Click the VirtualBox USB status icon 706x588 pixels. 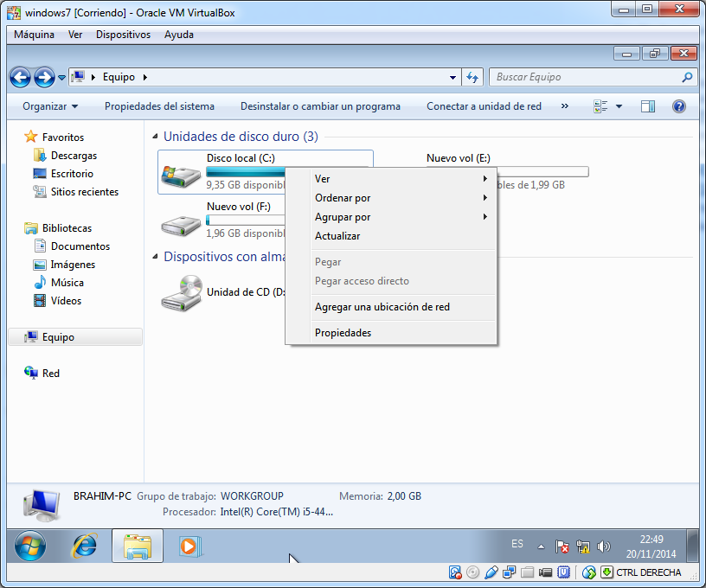(x=491, y=572)
